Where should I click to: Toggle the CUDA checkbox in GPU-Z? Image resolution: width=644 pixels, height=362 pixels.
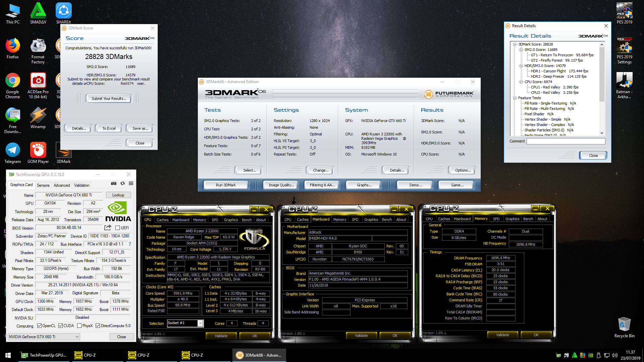(x=60, y=325)
